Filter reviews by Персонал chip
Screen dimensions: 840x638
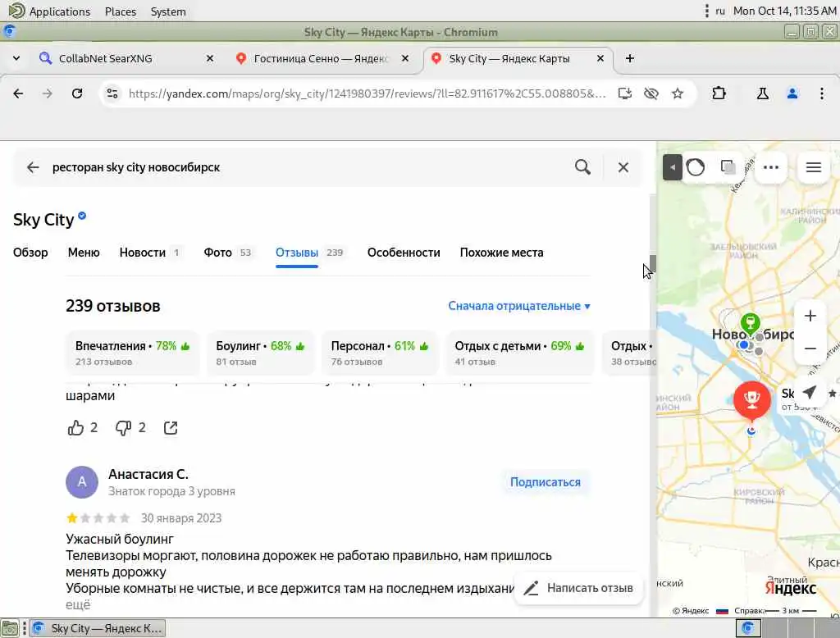coord(380,353)
